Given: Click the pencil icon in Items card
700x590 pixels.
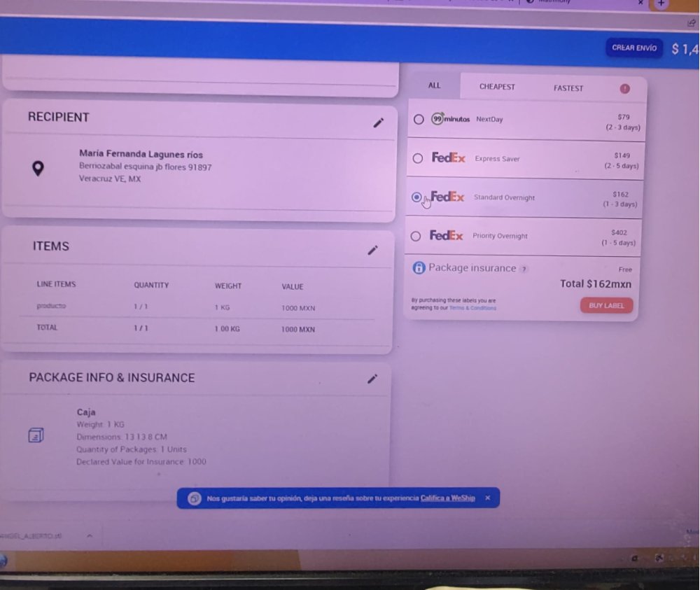Looking at the screenshot, I should (x=373, y=251).
